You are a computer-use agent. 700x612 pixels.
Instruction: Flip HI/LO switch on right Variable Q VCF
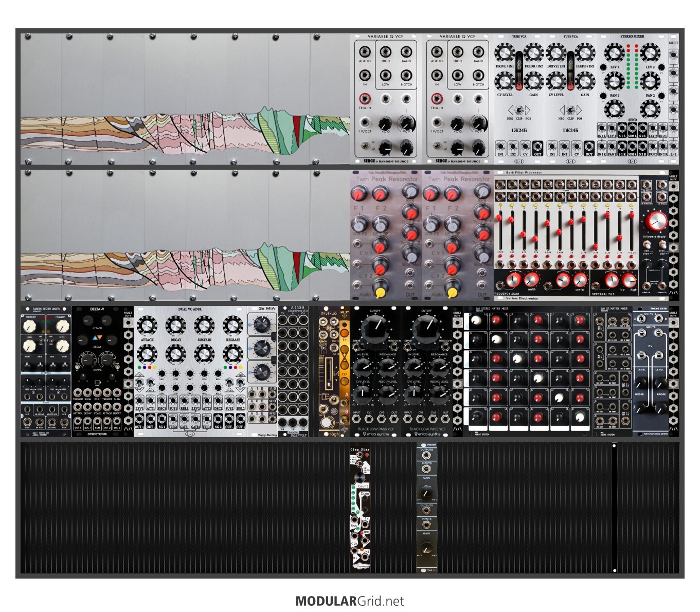coord(436,146)
